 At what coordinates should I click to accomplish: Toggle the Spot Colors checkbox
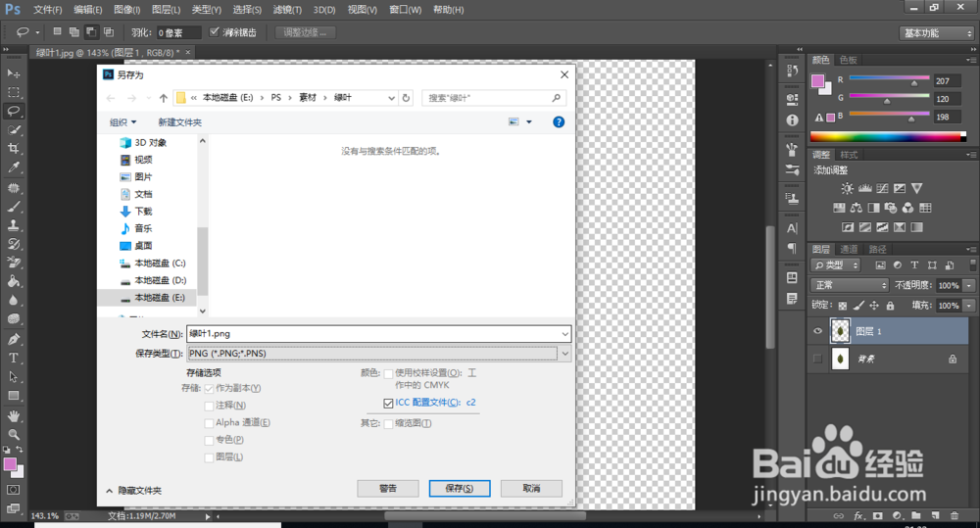coord(209,441)
